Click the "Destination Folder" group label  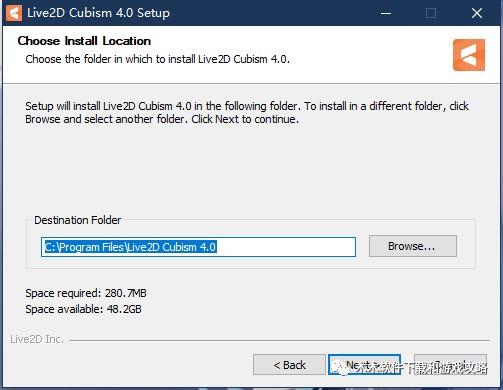(77, 220)
